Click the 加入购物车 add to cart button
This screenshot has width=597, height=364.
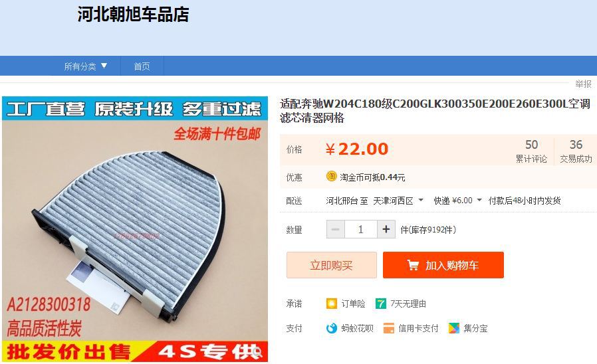click(443, 265)
